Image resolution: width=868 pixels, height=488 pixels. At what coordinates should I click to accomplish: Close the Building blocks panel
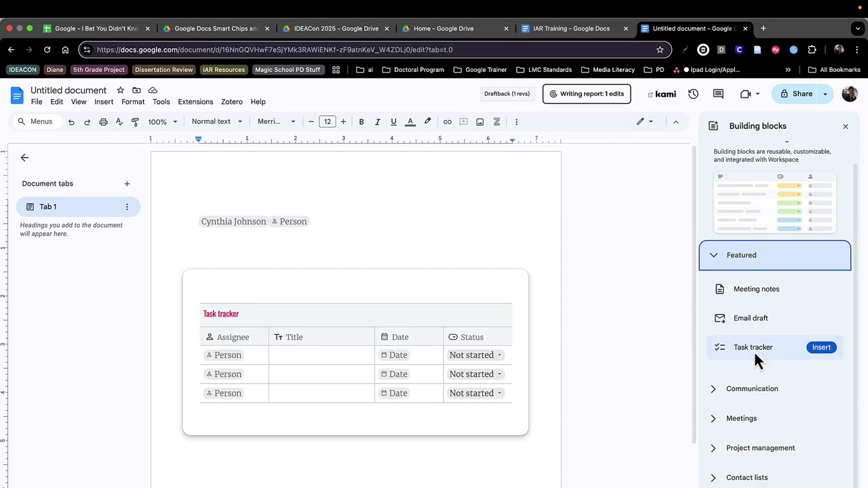[x=846, y=127]
